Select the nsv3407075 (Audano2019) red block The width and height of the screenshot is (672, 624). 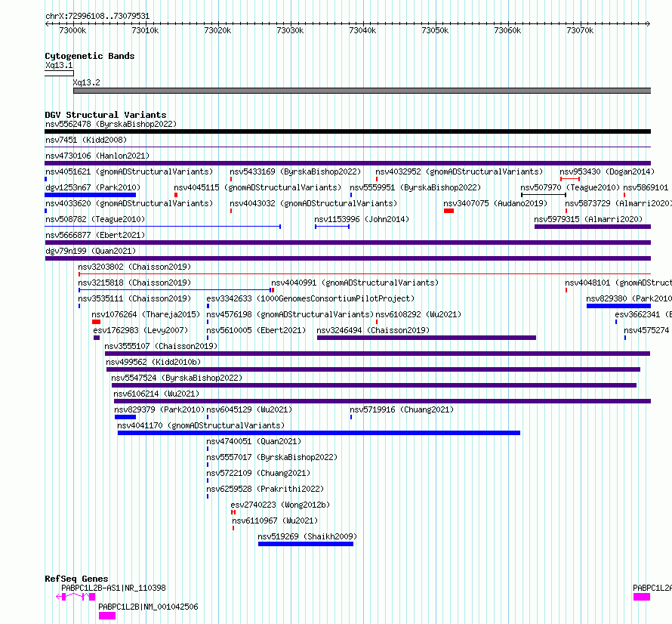point(449,211)
